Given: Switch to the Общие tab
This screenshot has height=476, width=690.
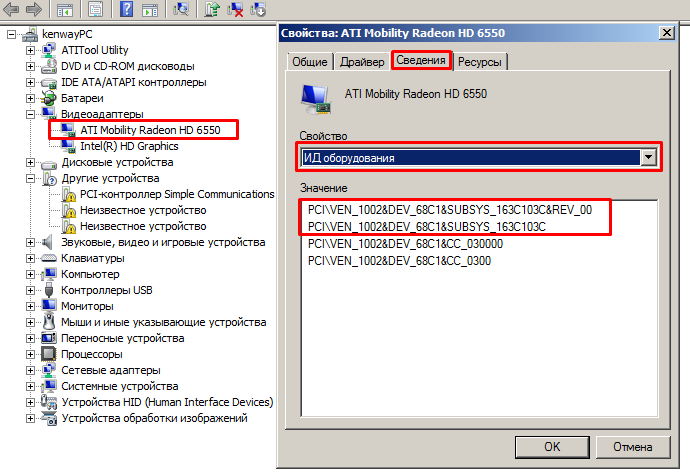Looking at the screenshot, I should (310, 62).
